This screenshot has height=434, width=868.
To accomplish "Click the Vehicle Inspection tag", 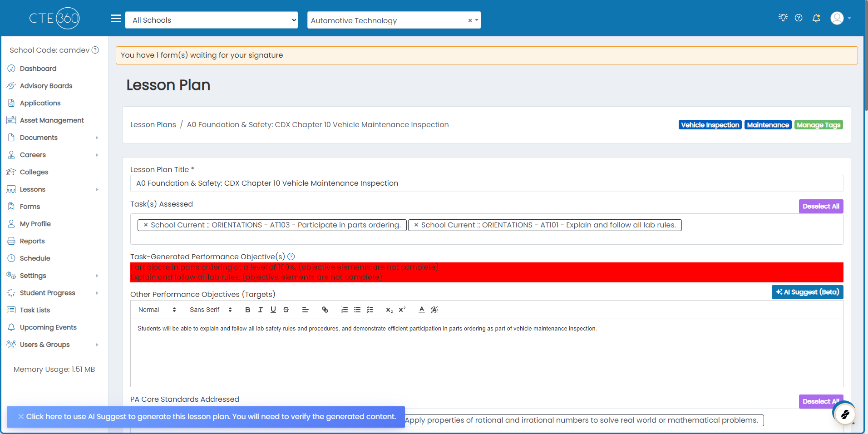I will pos(710,125).
